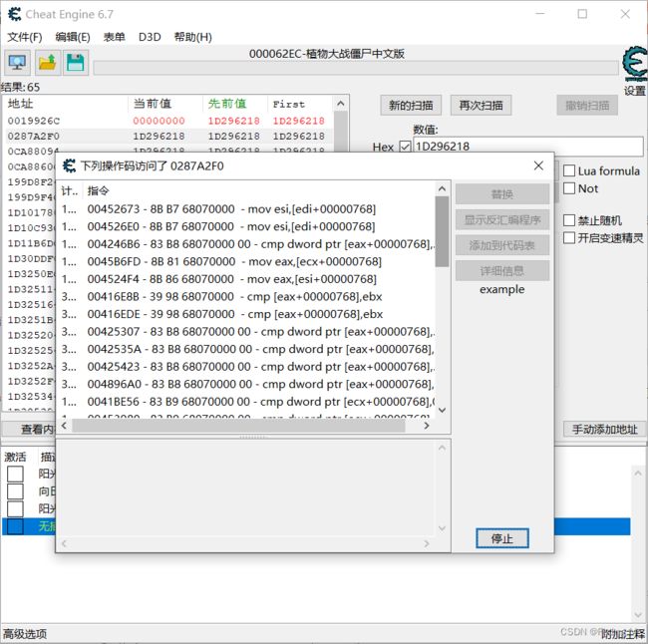648x644 pixels.
Task: Select address row 0019926C
Action: (x=168, y=121)
